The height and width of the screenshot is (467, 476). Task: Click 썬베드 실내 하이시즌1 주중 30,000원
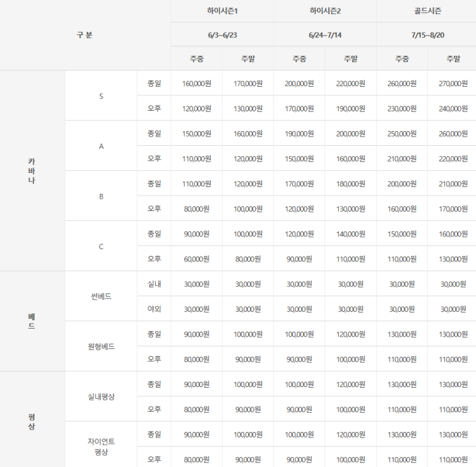(x=196, y=284)
